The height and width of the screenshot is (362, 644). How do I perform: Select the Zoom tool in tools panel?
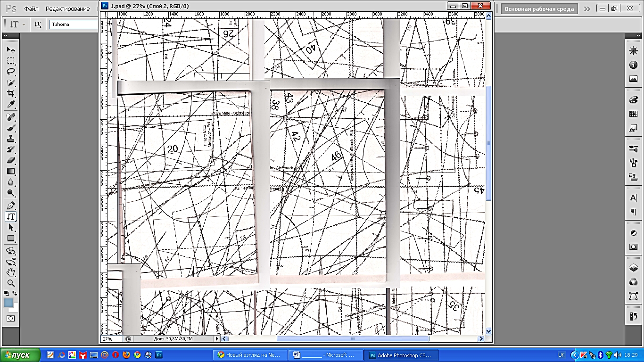(10, 283)
